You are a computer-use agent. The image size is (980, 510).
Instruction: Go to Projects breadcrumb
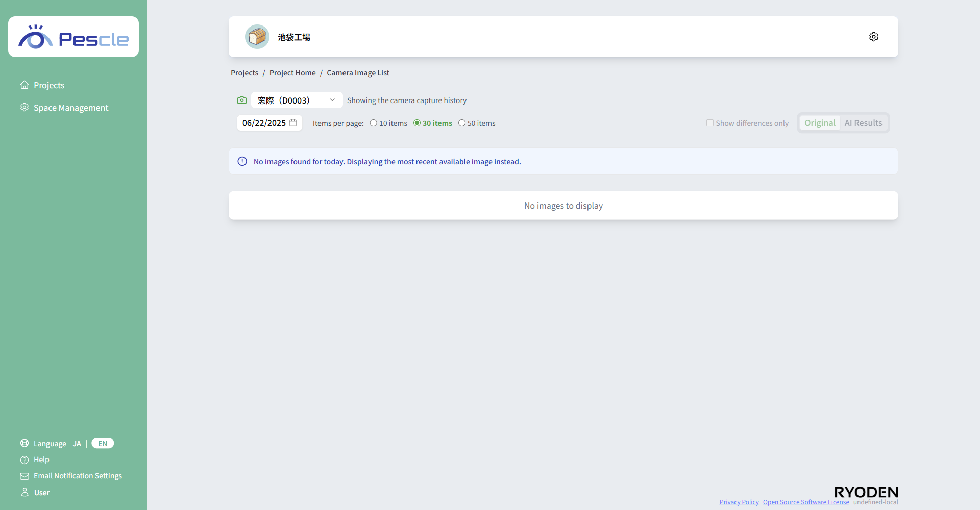point(244,73)
